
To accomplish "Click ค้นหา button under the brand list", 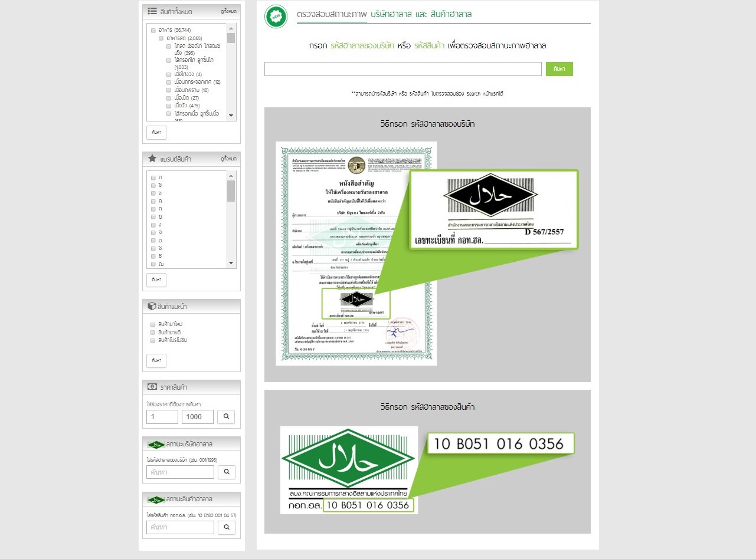I will pyautogui.click(x=156, y=279).
